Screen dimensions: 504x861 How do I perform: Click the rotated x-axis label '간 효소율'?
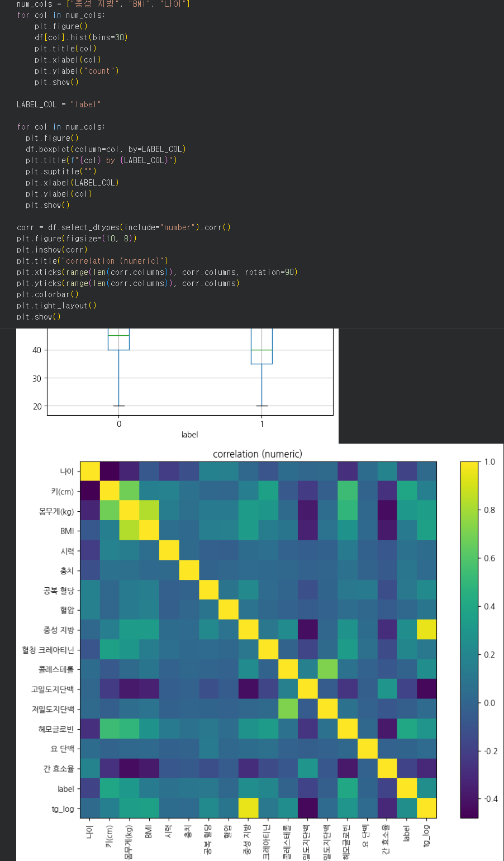tap(387, 841)
